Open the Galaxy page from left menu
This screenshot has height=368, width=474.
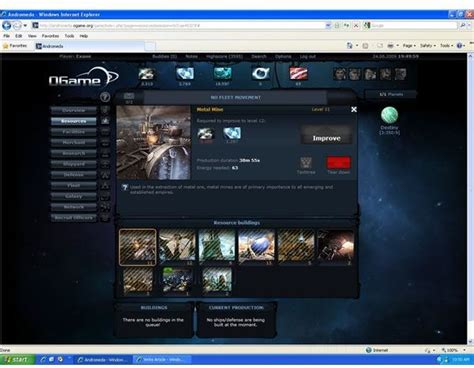[74, 196]
